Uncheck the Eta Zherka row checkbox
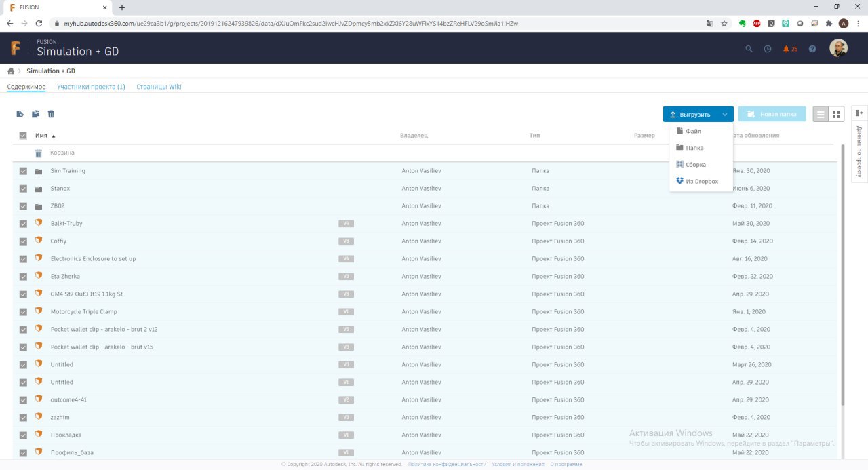The image size is (868, 470). tap(23, 277)
